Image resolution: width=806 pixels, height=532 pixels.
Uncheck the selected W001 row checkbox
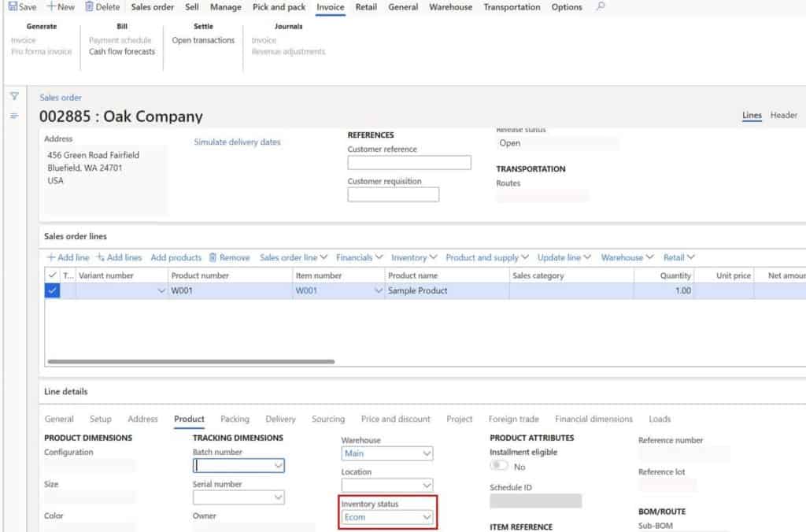click(53, 290)
